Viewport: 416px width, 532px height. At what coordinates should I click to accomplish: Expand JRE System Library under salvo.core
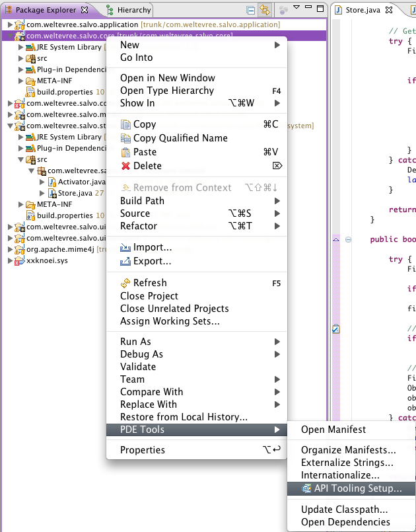click(x=20, y=47)
